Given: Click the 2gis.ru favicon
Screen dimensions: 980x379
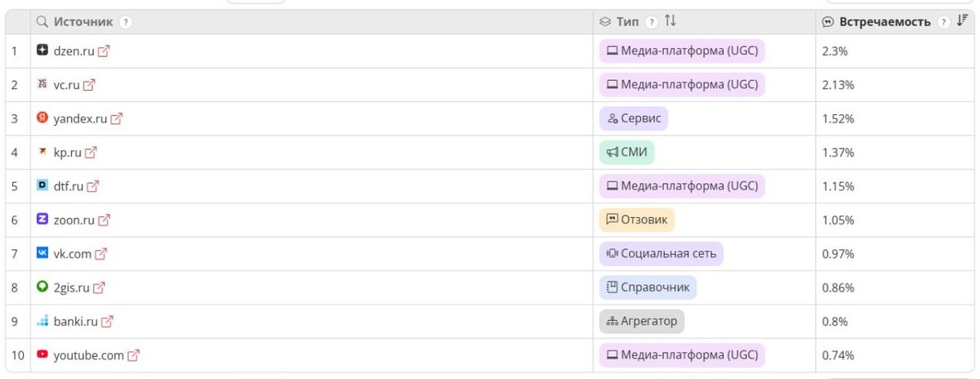Looking at the screenshot, I should click(x=42, y=288).
